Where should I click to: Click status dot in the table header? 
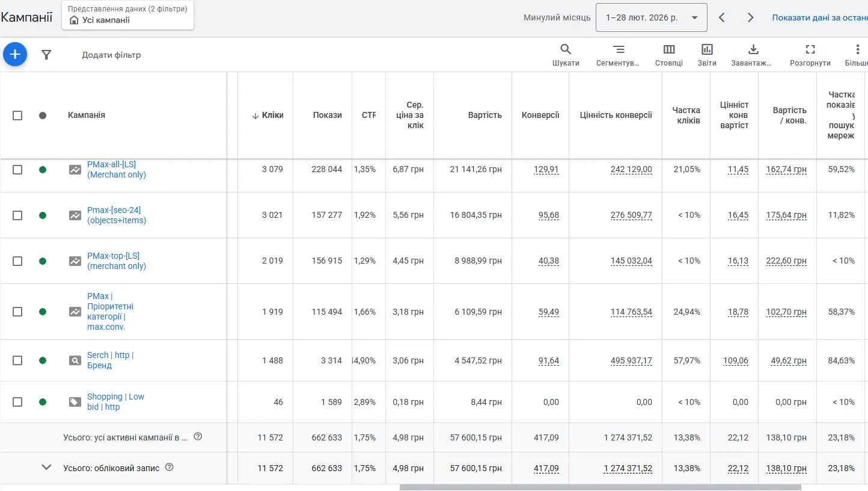point(43,115)
